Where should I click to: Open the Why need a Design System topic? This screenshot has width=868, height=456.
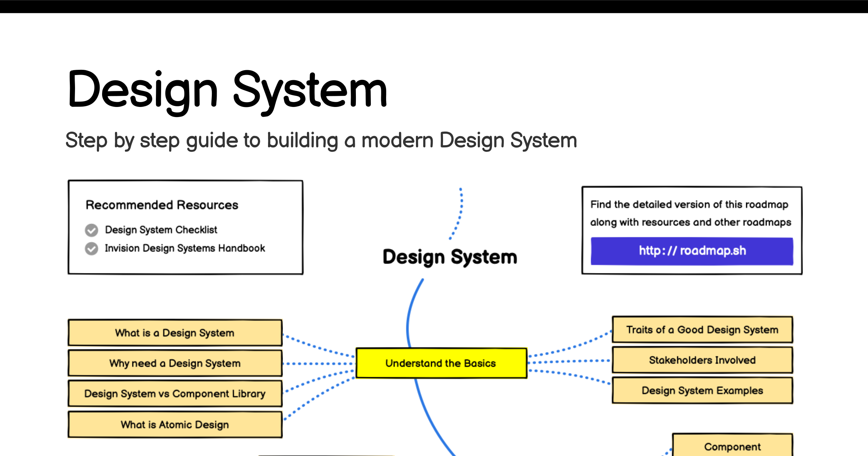coord(175,363)
